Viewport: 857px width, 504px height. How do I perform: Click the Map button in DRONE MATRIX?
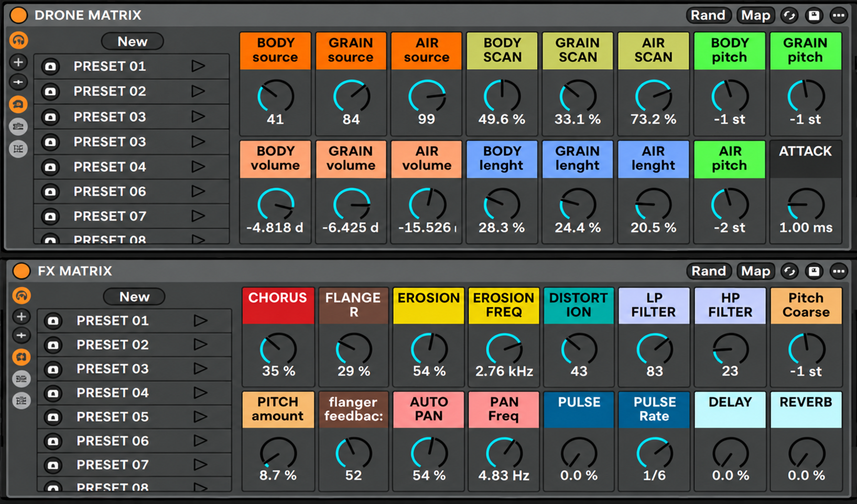click(755, 15)
